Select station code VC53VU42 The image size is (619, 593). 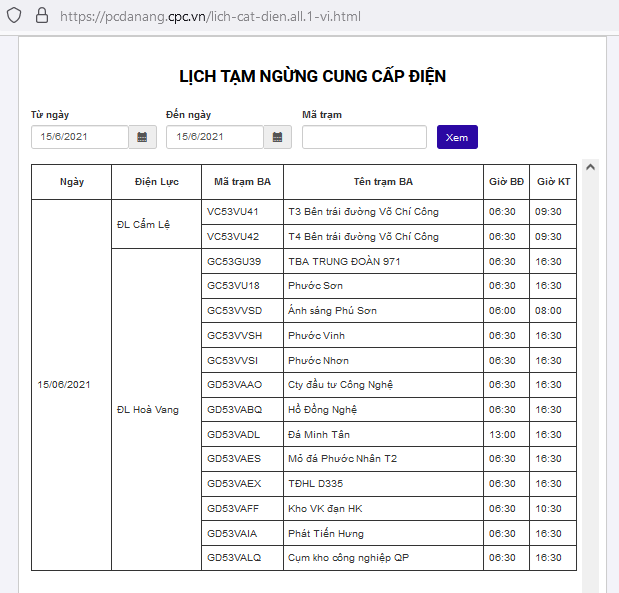pos(233,237)
